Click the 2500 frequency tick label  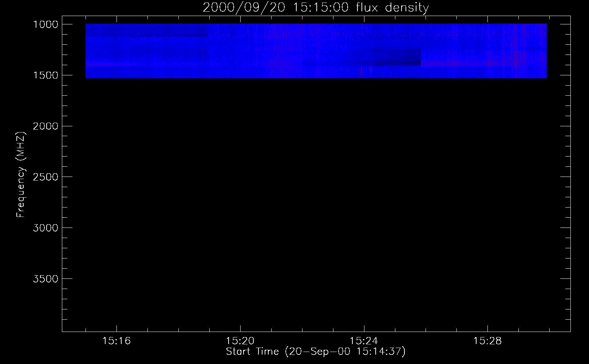[x=46, y=177]
